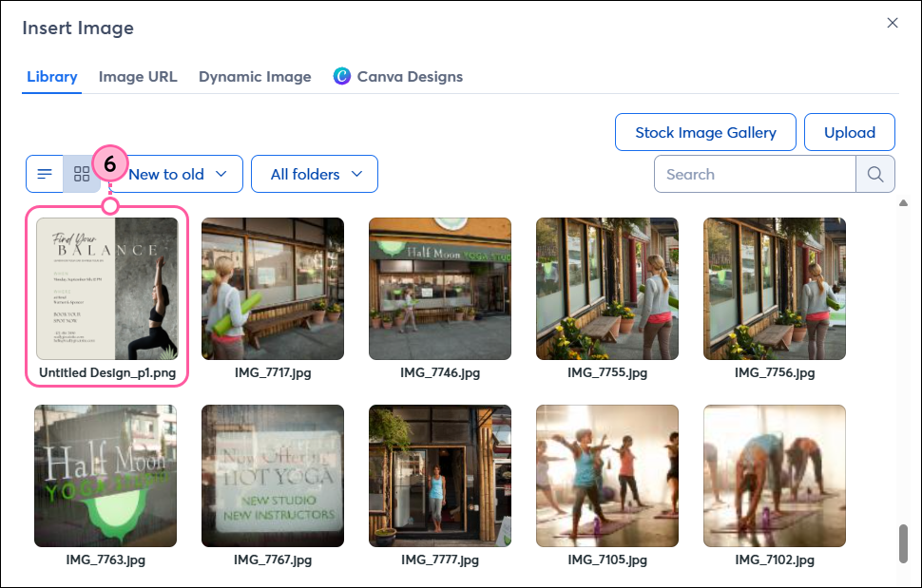Switch to list view layout

point(45,173)
